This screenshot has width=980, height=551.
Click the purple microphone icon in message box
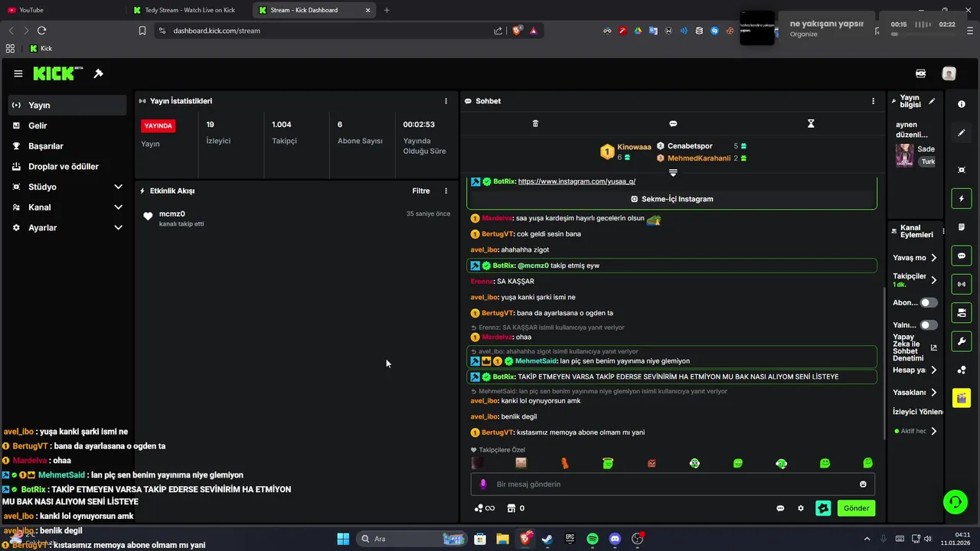(x=483, y=484)
